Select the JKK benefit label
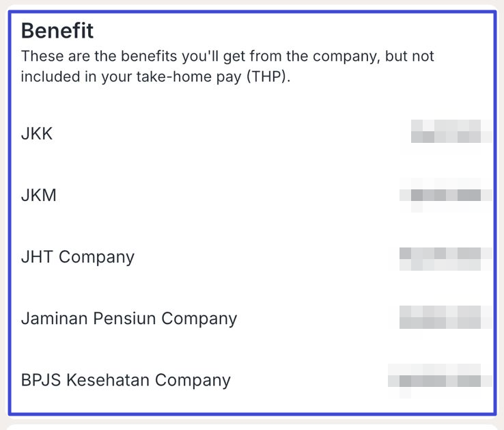Screen dimensions: 504x430 coord(37,133)
